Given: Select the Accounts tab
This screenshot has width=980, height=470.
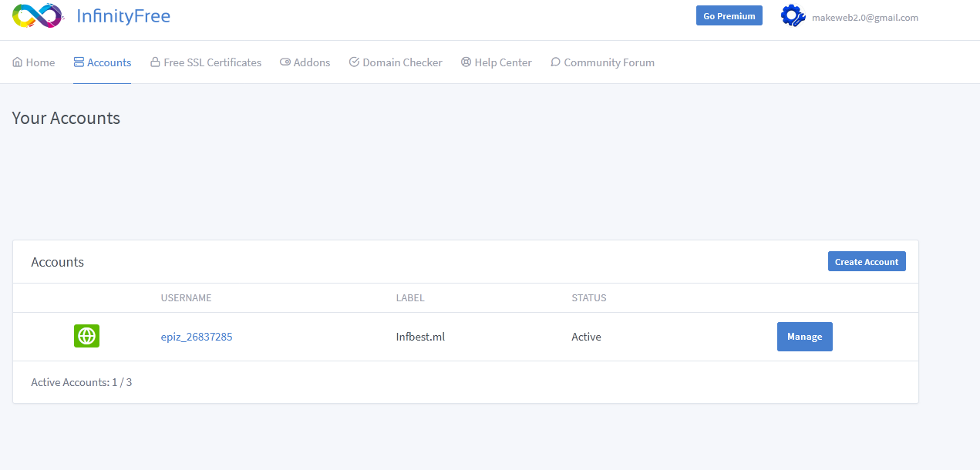Looking at the screenshot, I should [x=103, y=62].
